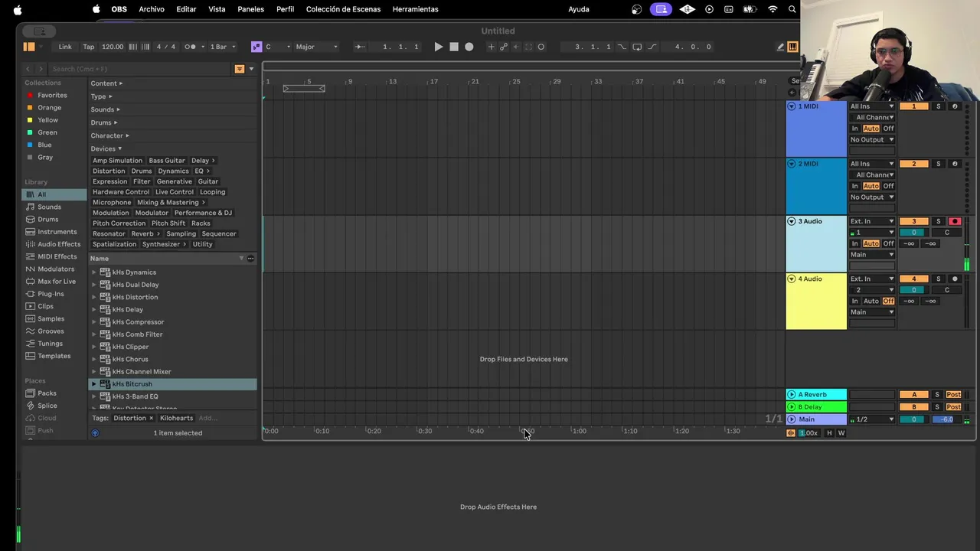Select the Synthesizer filter tag
Screen dimensions: 980x551
(x=165, y=244)
